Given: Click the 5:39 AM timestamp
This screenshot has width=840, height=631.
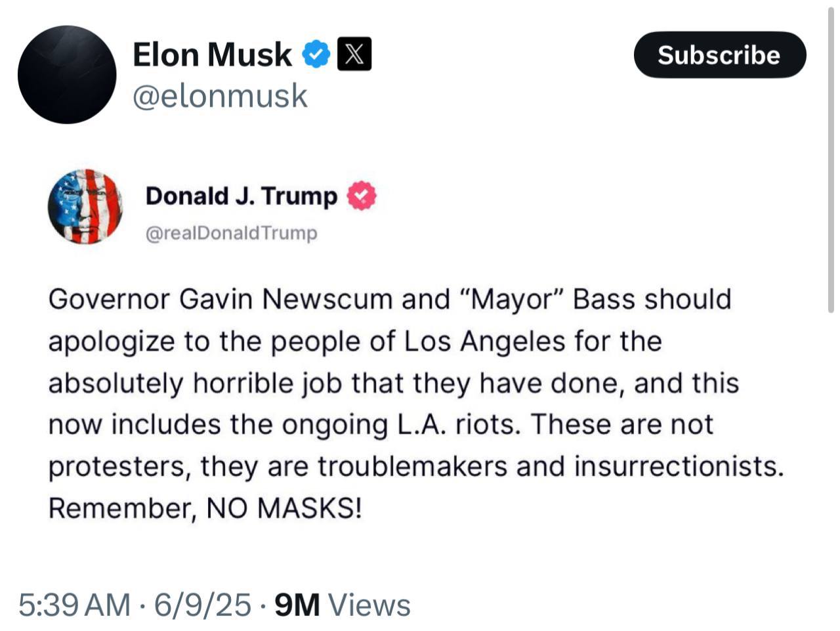Looking at the screenshot, I should click(74, 605).
